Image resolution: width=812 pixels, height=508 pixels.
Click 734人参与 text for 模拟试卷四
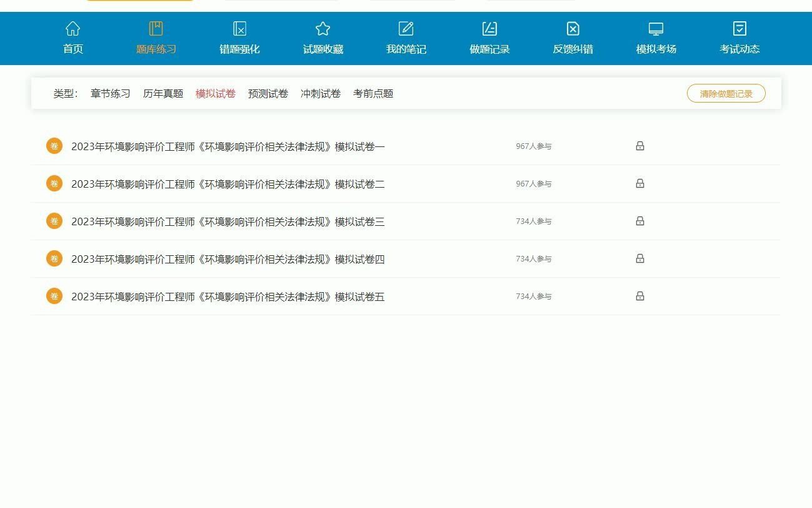[x=534, y=259]
